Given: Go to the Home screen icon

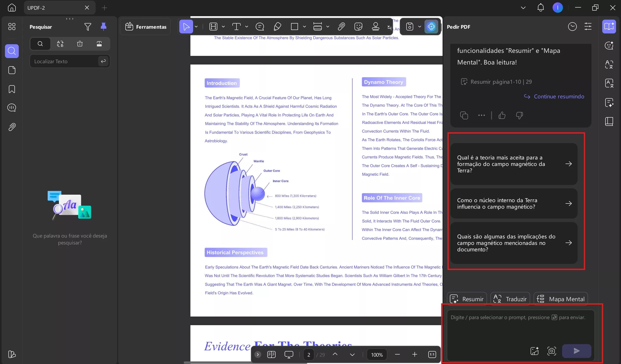Looking at the screenshot, I should pos(12,8).
